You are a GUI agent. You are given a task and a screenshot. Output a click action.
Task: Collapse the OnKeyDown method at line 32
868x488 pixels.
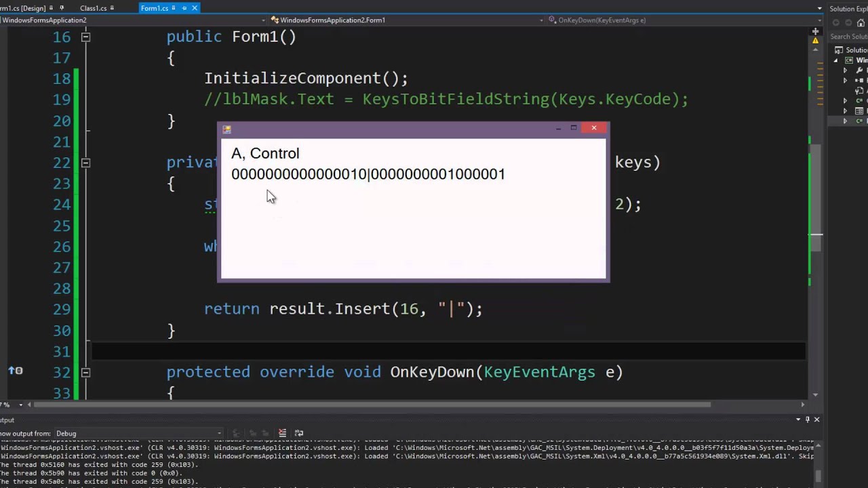click(x=85, y=372)
